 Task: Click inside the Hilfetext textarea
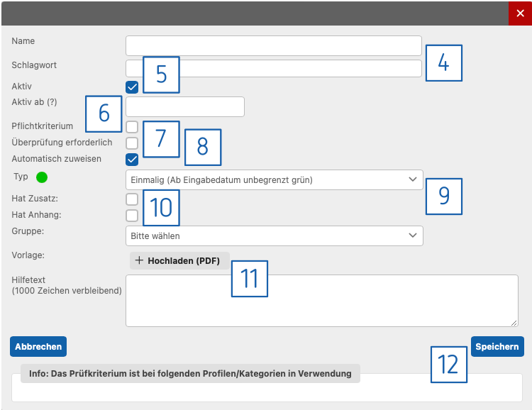pos(321,301)
